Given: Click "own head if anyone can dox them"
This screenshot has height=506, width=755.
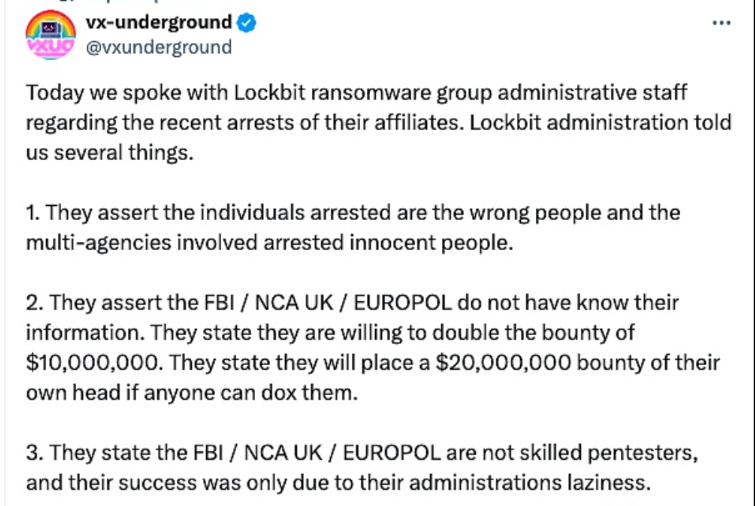Looking at the screenshot, I should (190, 393).
